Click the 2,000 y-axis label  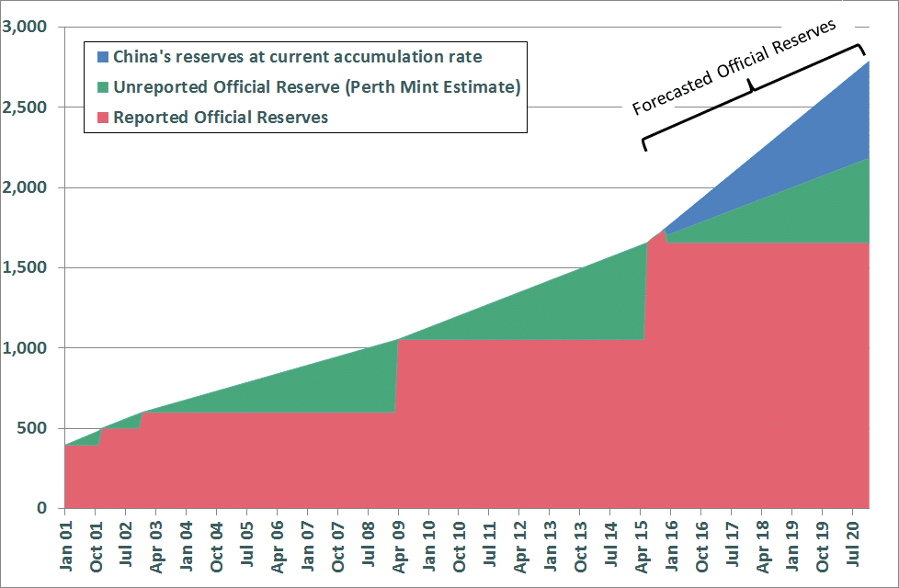coord(24,187)
